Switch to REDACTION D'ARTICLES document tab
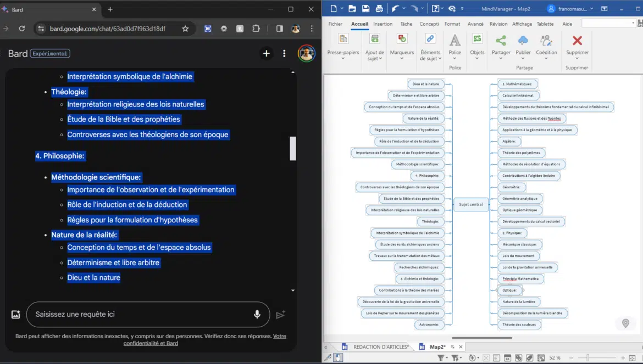 [x=380, y=347]
